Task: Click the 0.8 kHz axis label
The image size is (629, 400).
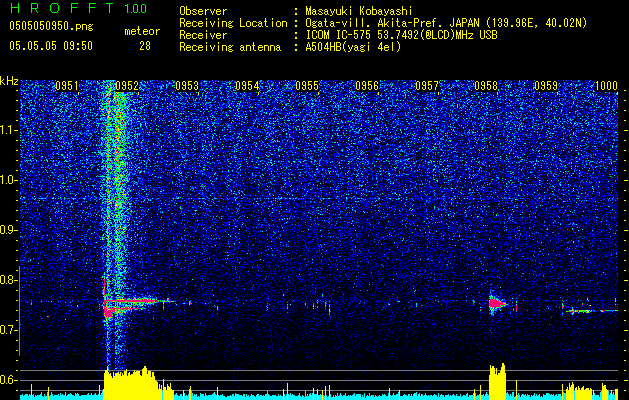Action: (x=9, y=280)
